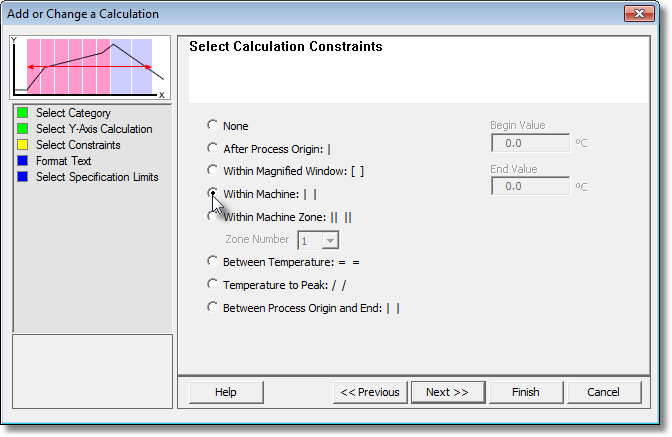Screen dimensions: 672x437
Task: Click the Finish button
Action: click(x=526, y=392)
